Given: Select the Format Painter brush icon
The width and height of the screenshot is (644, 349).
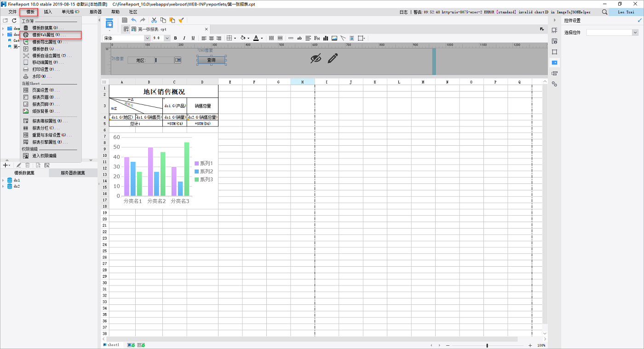Looking at the screenshot, I should click(x=181, y=20).
